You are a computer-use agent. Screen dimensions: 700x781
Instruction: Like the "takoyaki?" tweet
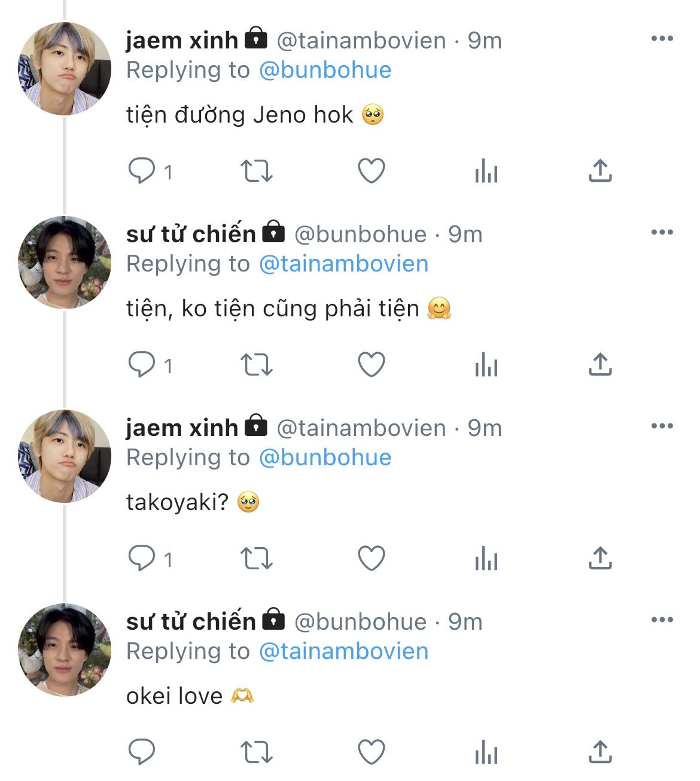[x=371, y=559]
